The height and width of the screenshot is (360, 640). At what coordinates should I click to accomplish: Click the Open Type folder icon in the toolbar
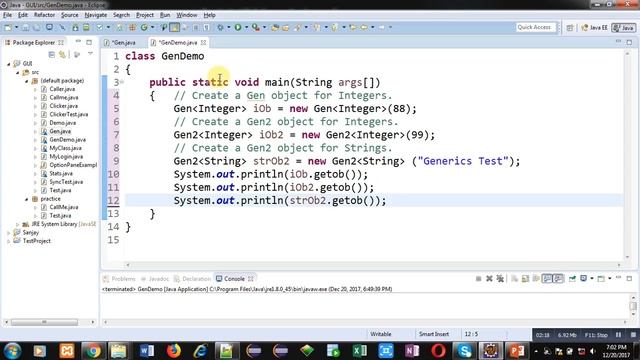(275, 27)
